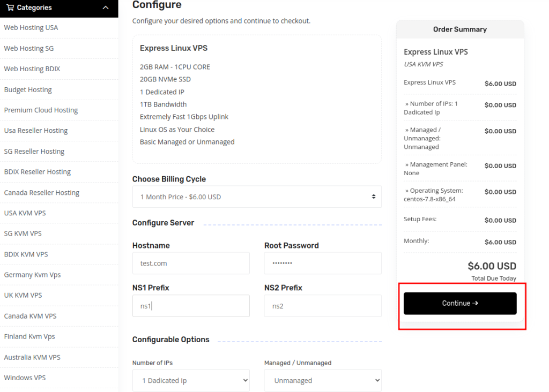Navigate to USA KVM VPS category
Image resolution: width=549 pixels, height=392 pixels.
25,213
